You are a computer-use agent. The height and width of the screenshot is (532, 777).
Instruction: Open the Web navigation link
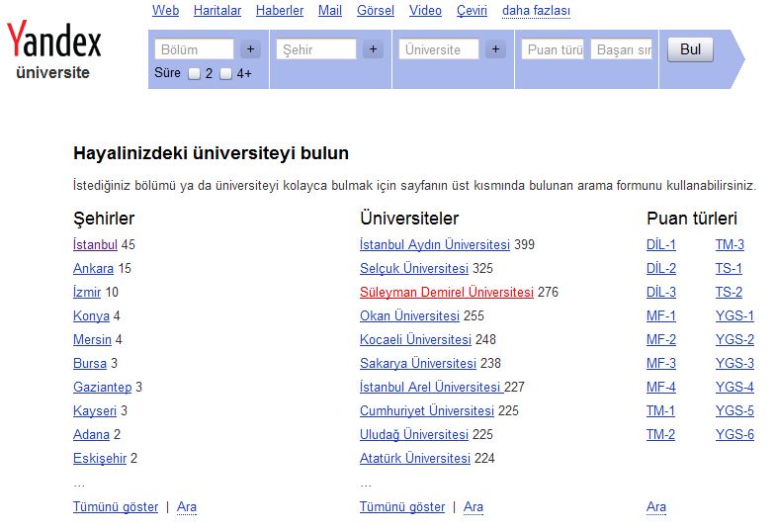point(165,11)
